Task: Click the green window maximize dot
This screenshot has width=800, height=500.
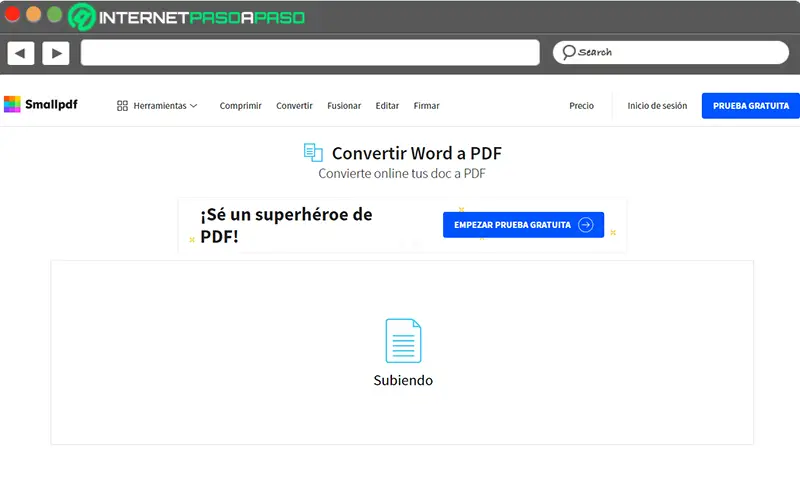Action: 55,14
